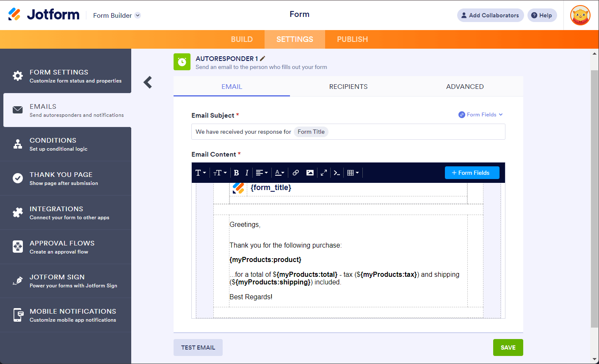Go to the Build tab
This screenshot has height=364, width=599.
tap(242, 39)
